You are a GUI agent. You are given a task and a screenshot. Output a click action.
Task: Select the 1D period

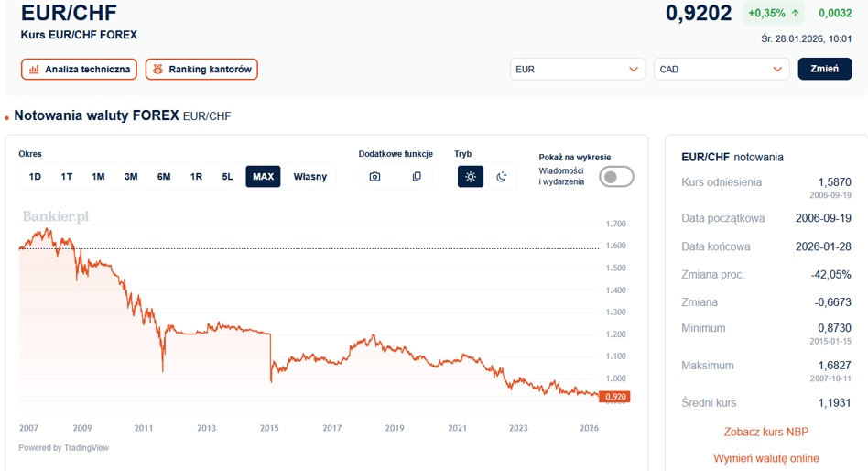tap(35, 177)
